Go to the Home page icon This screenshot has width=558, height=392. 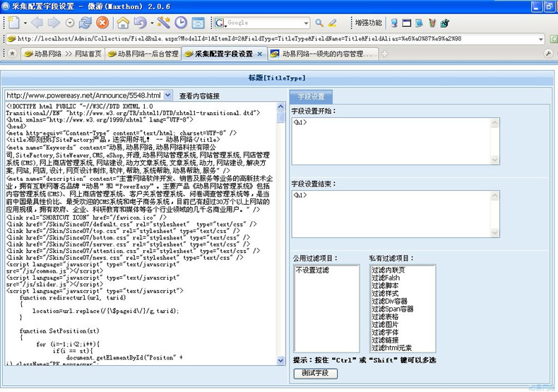pos(123,23)
